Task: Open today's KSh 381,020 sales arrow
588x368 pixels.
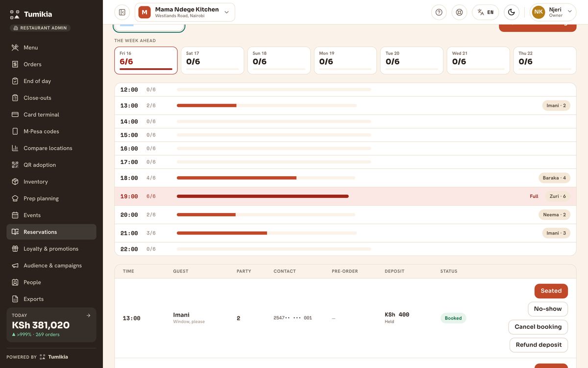Action: pyautogui.click(x=88, y=315)
